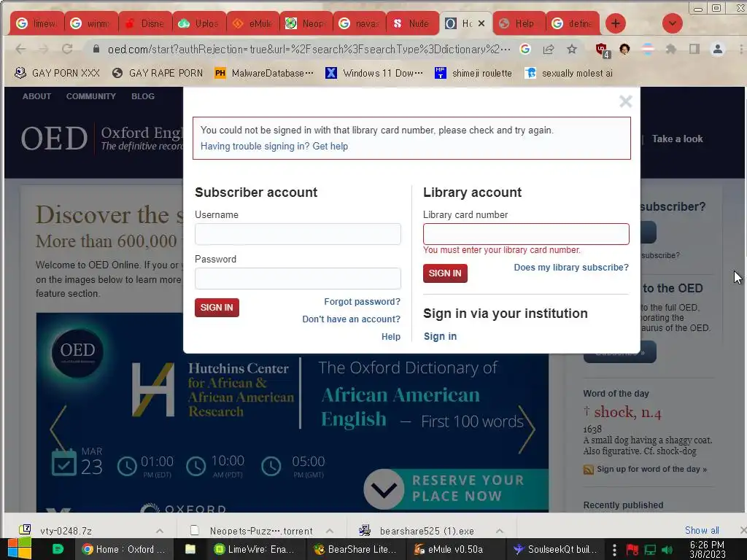This screenshot has width=747, height=560.
Task: Switch to the eMule tab
Action: coord(253,23)
